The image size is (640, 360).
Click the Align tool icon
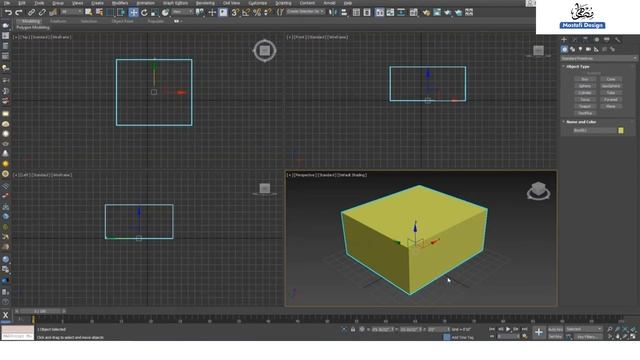pos(344,13)
